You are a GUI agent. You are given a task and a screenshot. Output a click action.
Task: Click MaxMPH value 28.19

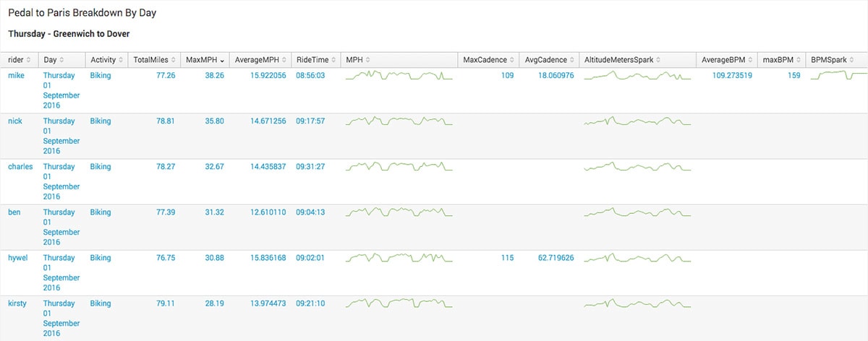coord(215,303)
